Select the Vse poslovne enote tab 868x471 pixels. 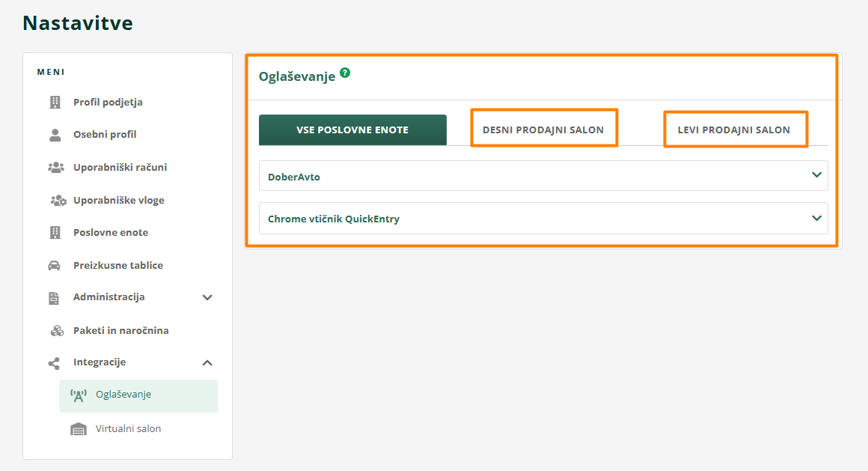click(x=352, y=130)
